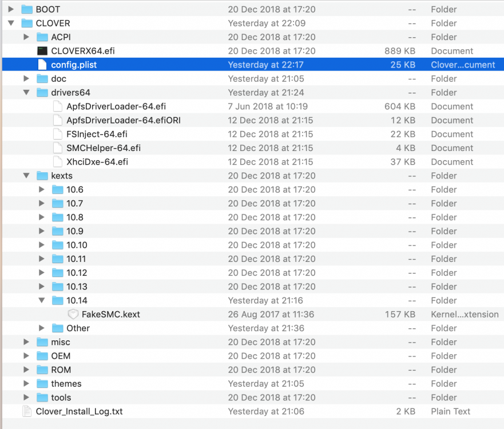Click the date Yesterday at 21:06

[x=266, y=411]
